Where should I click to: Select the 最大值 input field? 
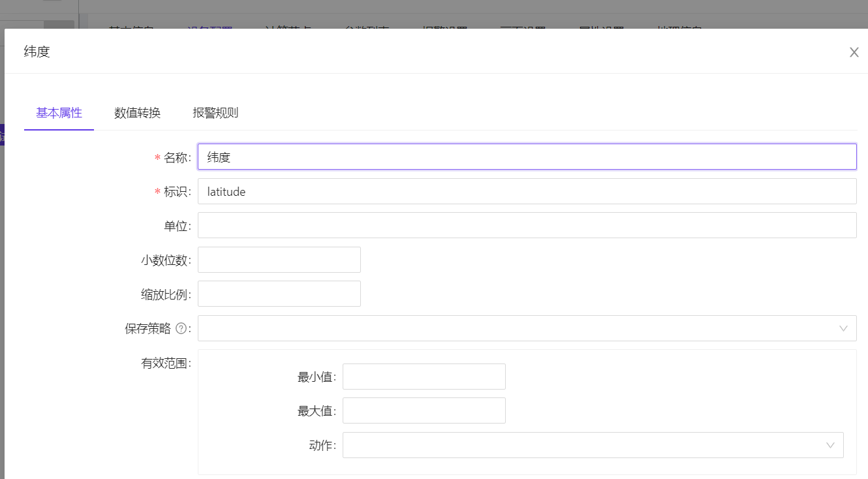(x=424, y=410)
